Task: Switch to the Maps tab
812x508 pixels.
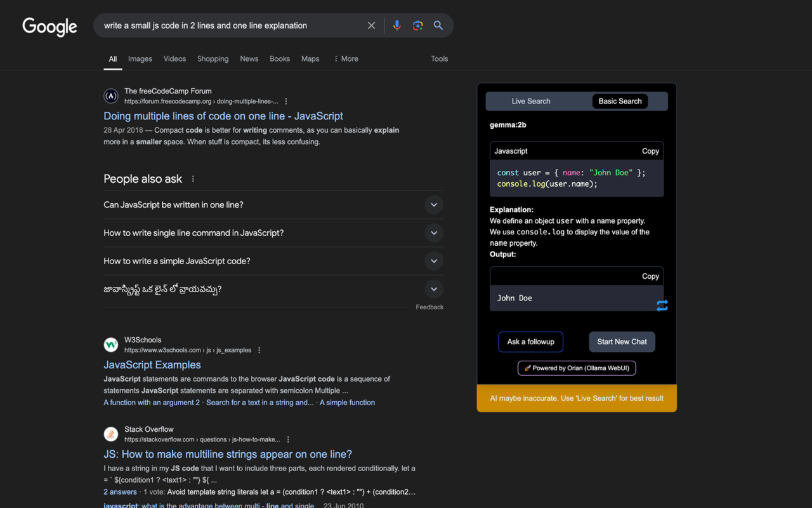Action: [x=310, y=58]
